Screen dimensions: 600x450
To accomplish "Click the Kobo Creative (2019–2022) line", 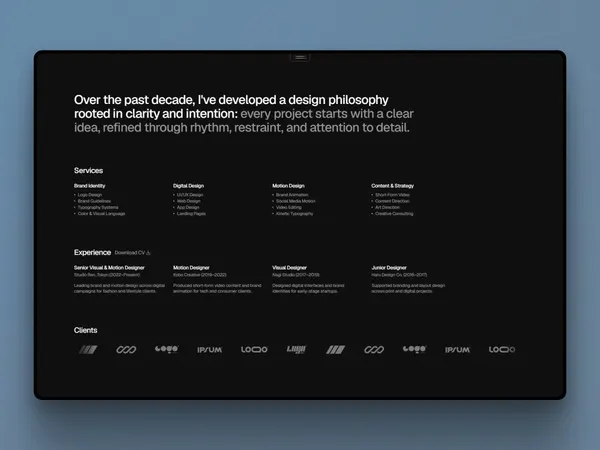I will click(199, 275).
